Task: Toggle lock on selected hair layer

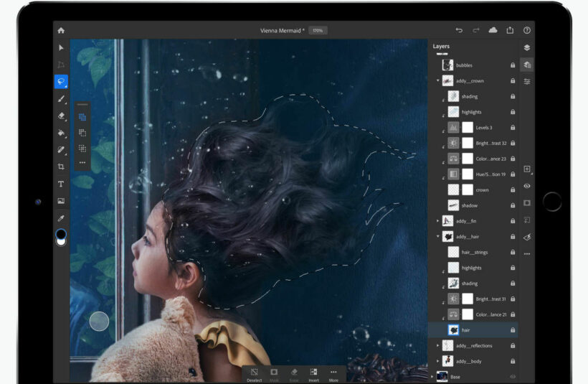Action: click(513, 330)
